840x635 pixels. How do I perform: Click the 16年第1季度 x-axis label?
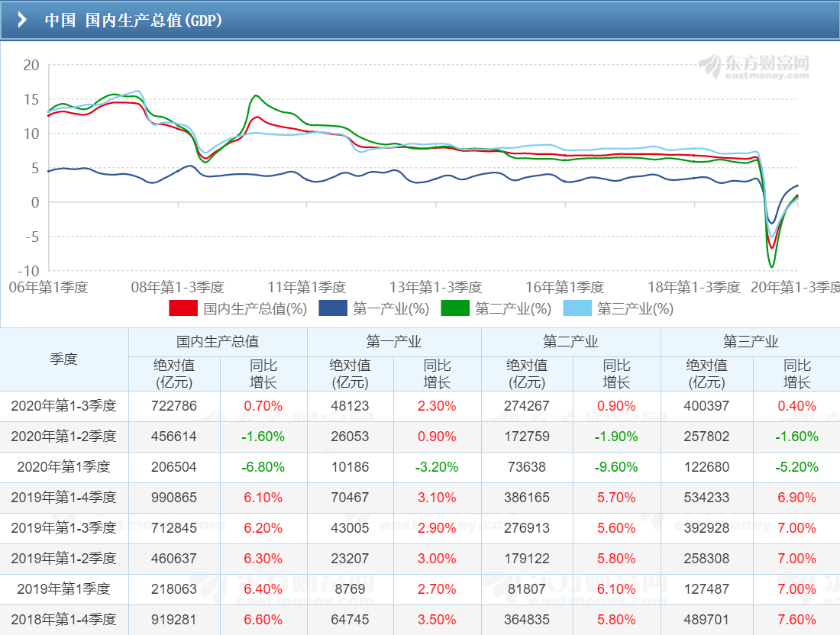click(x=565, y=288)
